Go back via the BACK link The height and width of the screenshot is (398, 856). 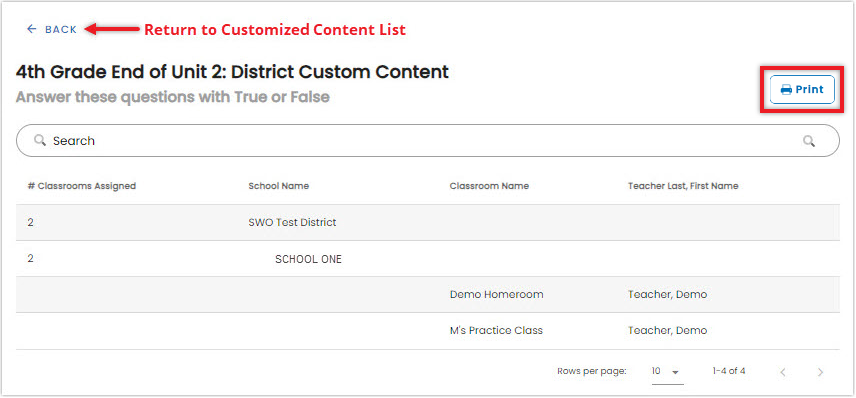coord(52,29)
